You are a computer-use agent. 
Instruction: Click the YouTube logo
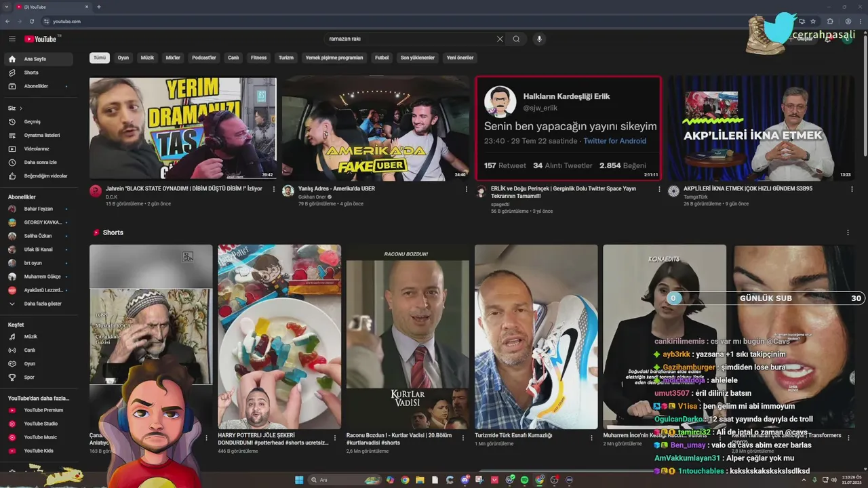tap(41, 39)
